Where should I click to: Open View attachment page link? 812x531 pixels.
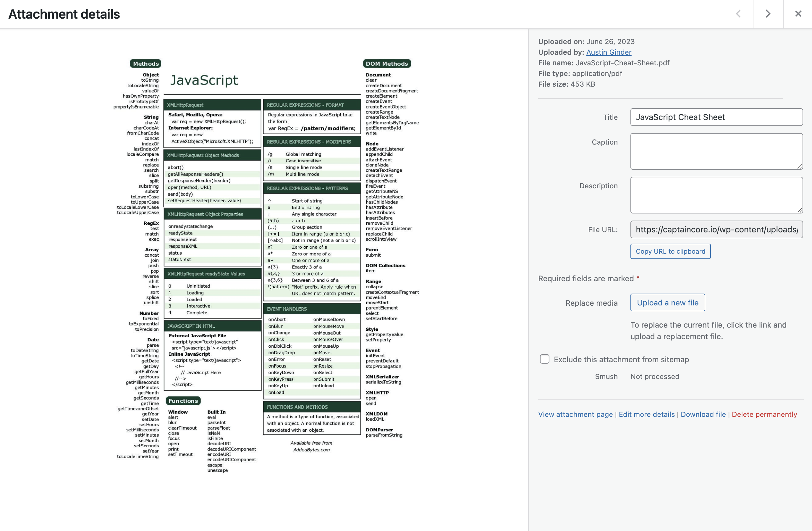(x=575, y=415)
